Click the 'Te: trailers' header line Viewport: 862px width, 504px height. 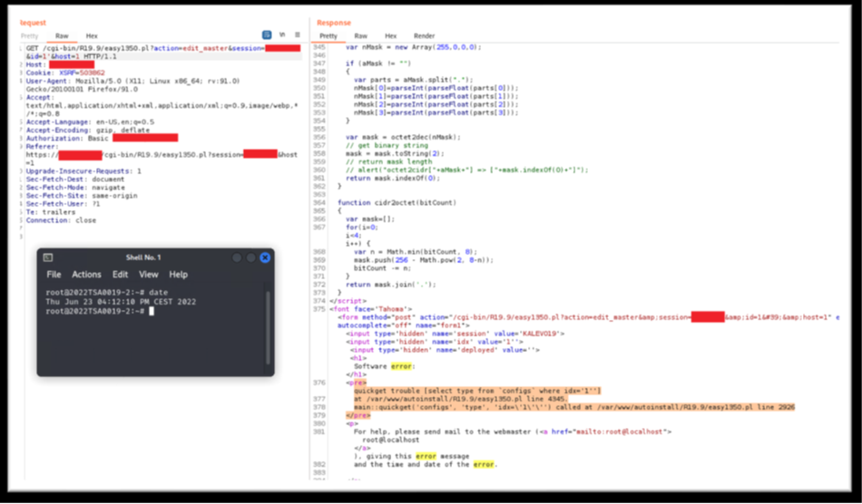pos(51,212)
